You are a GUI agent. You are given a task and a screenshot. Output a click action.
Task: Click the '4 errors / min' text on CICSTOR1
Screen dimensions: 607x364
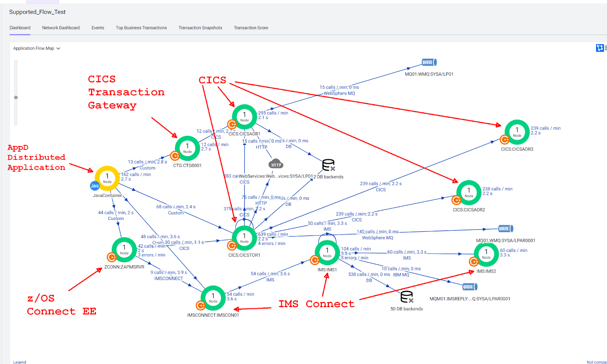[x=272, y=243]
